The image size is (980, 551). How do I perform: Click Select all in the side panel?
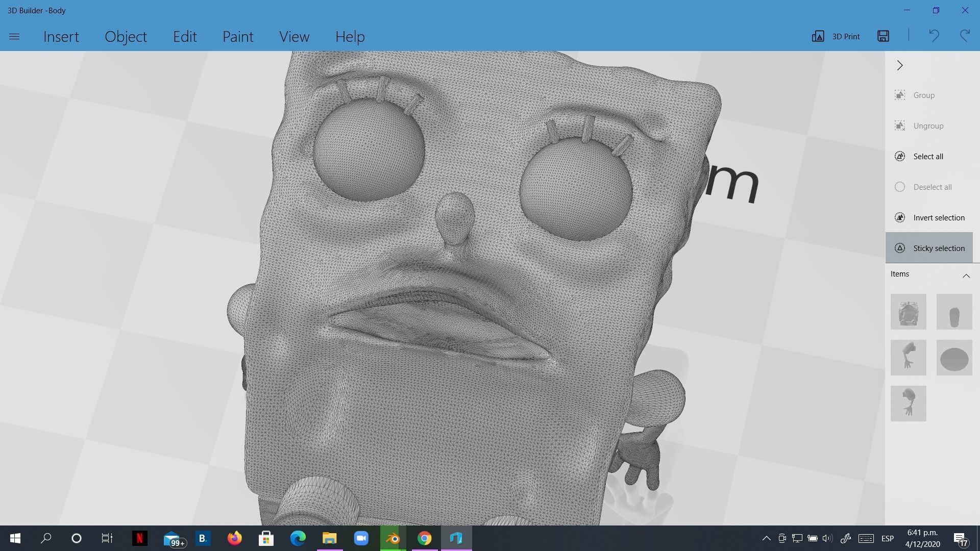coord(929,157)
